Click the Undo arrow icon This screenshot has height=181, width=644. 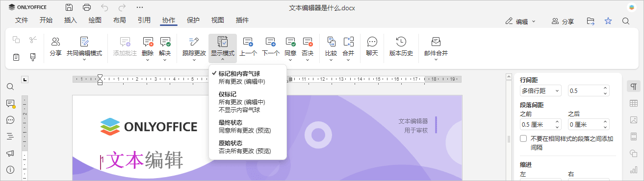pos(104,7)
